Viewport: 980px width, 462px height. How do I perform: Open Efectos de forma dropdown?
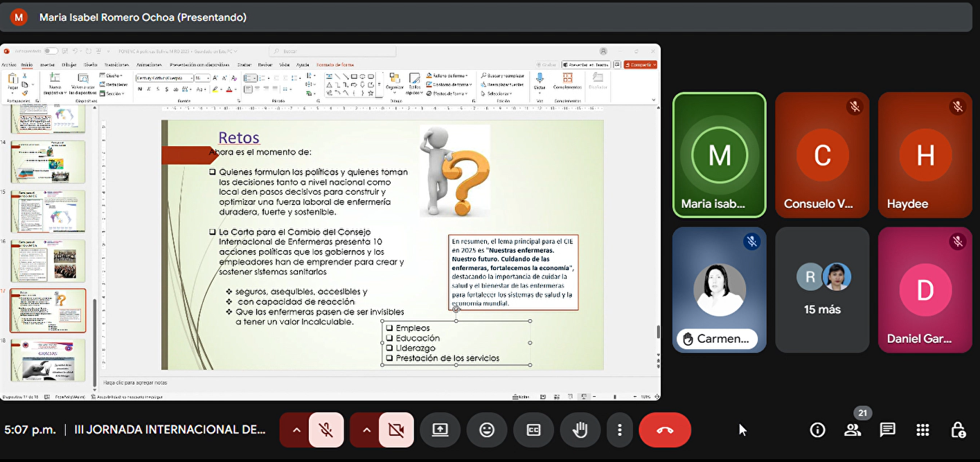tap(447, 94)
